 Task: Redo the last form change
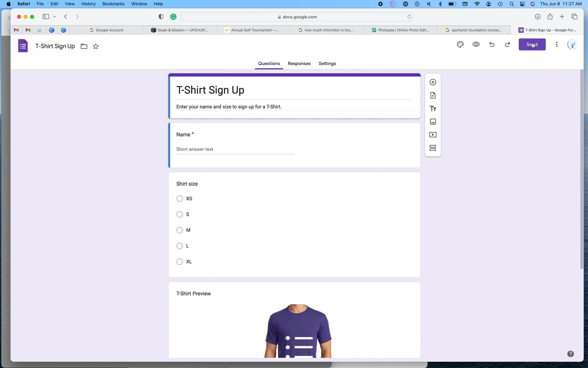[508, 45]
